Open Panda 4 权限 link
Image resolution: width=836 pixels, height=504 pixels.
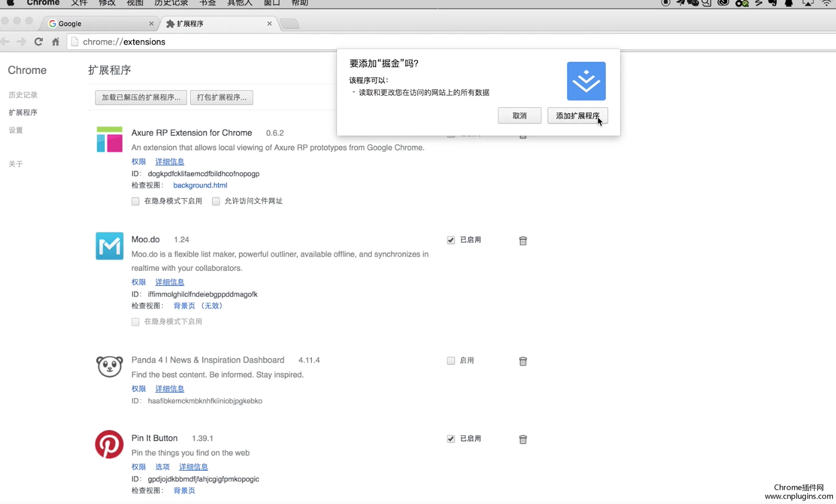[x=139, y=389]
